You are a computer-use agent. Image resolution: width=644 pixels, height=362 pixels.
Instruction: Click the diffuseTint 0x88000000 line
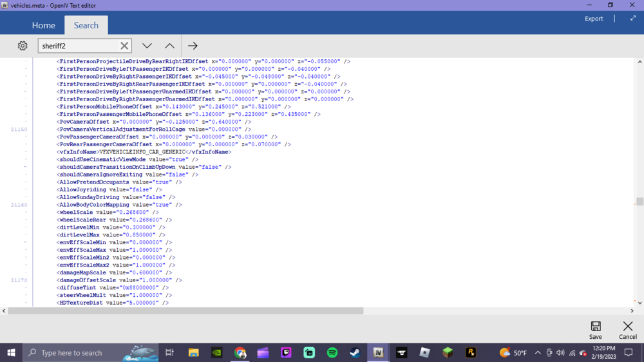(x=113, y=288)
